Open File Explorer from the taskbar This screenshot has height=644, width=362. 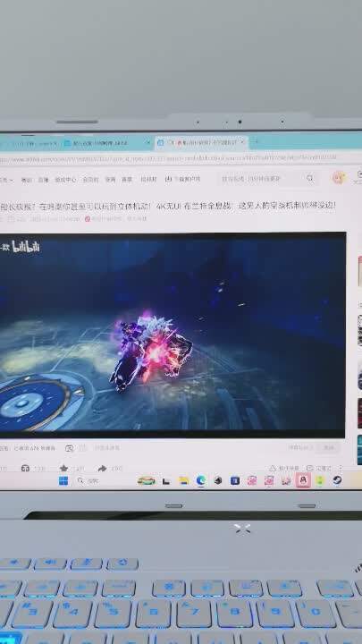(183, 480)
